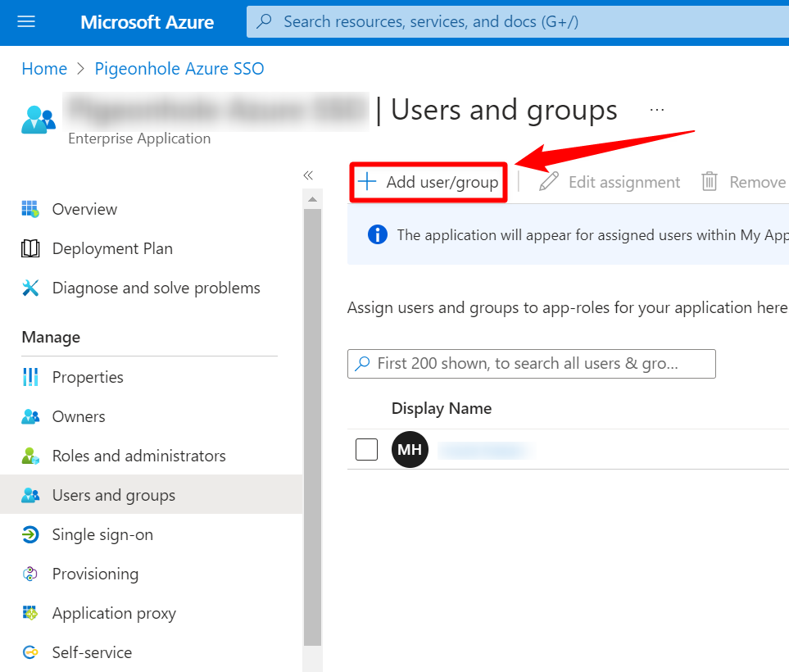Click the Manage section heading
The height and width of the screenshot is (672, 789).
point(51,337)
